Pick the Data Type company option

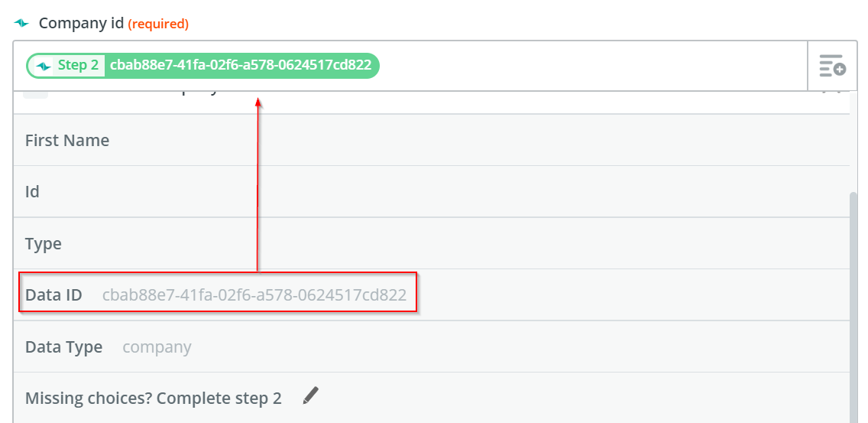click(x=64, y=347)
